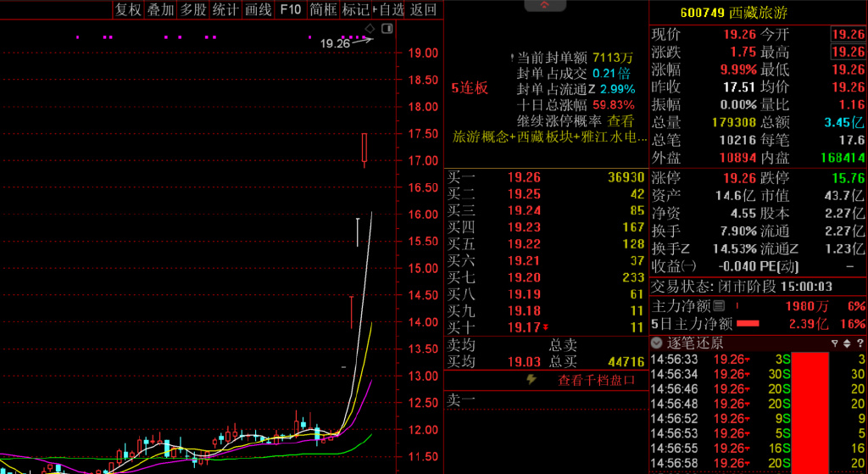Toggle 复权 price adjustment in the toolbar
The width and height of the screenshot is (868, 474).
[x=128, y=9]
